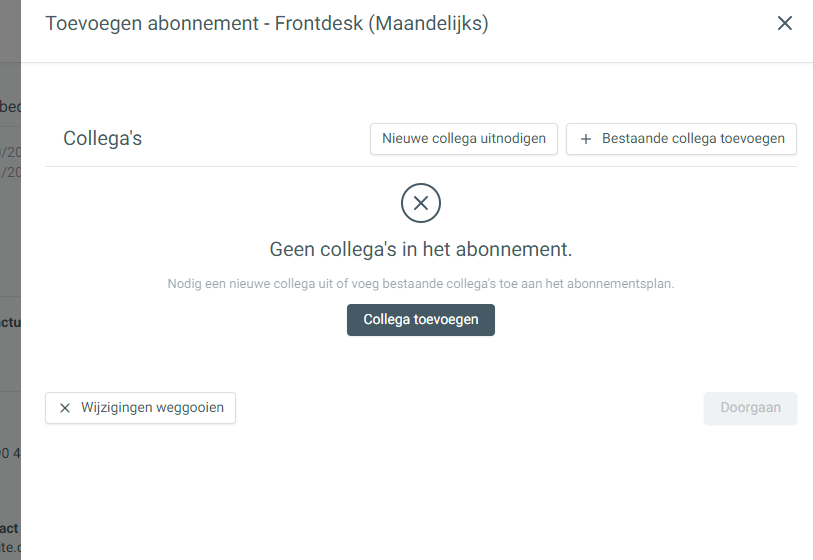Viewport: 813px width, 560px height.
Task: Invite via Nieuwe collega uitnodigen button
Action: coord(464,139)
